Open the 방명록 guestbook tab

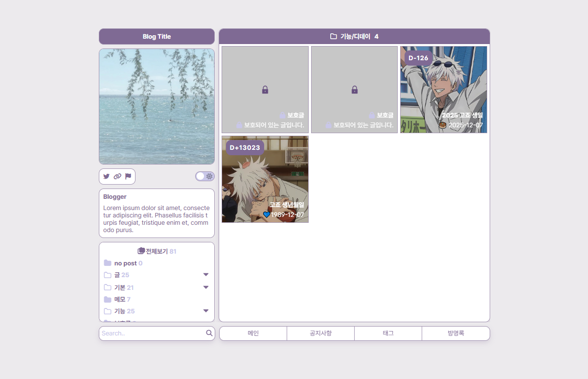coord(455,333)
